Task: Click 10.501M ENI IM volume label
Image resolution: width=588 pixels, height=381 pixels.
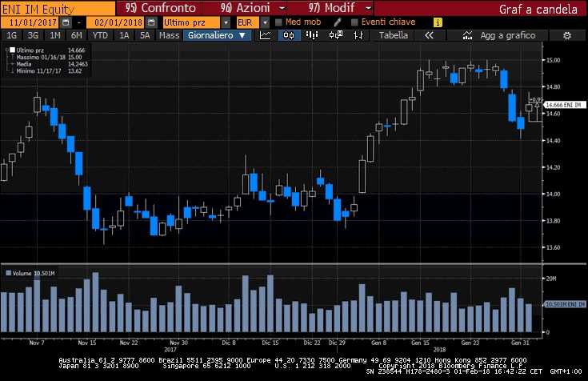Action: coord(565,304)
